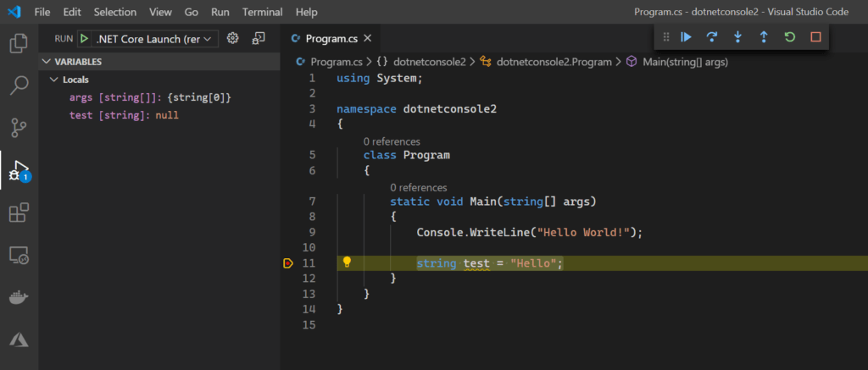This screenshot has height=370, width=868.
Task: Open the Azure view
Action: click(19, 339)
